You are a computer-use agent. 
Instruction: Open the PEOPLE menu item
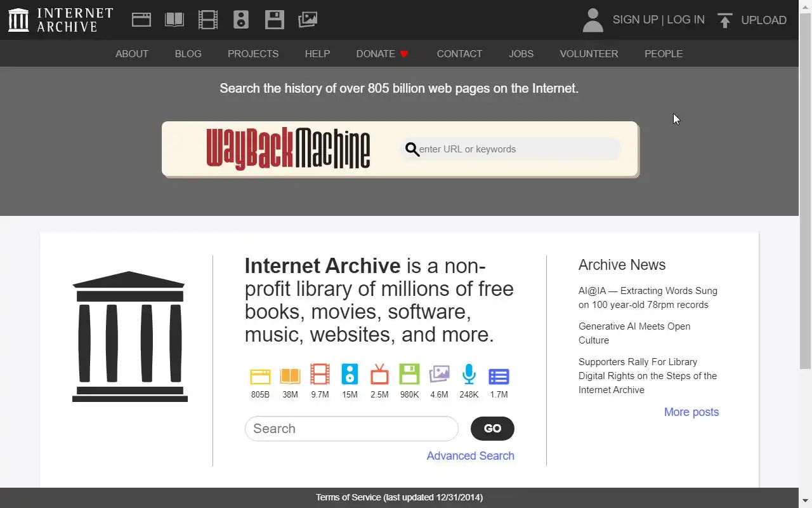[x=664, y=54]
